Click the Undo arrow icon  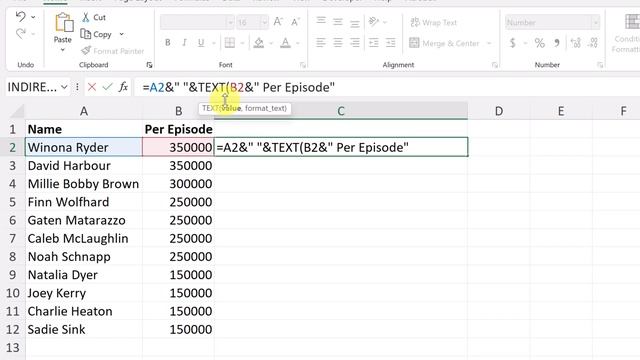click(20, 17)
